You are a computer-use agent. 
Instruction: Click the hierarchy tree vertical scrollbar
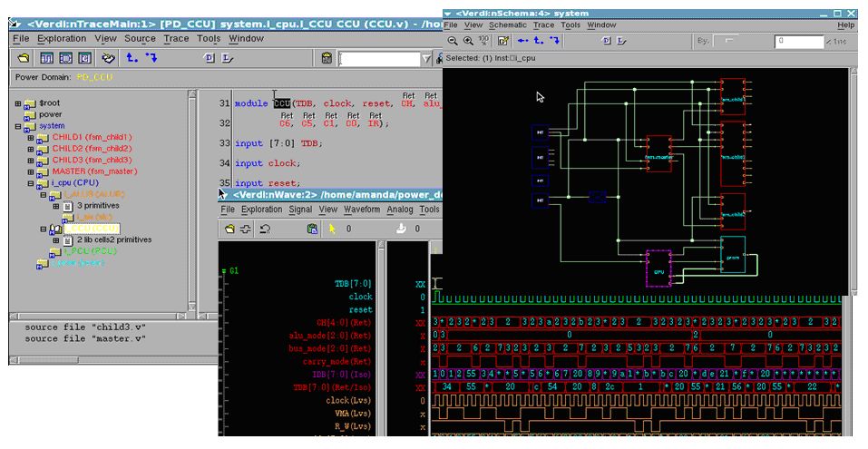tap(192, 200)
